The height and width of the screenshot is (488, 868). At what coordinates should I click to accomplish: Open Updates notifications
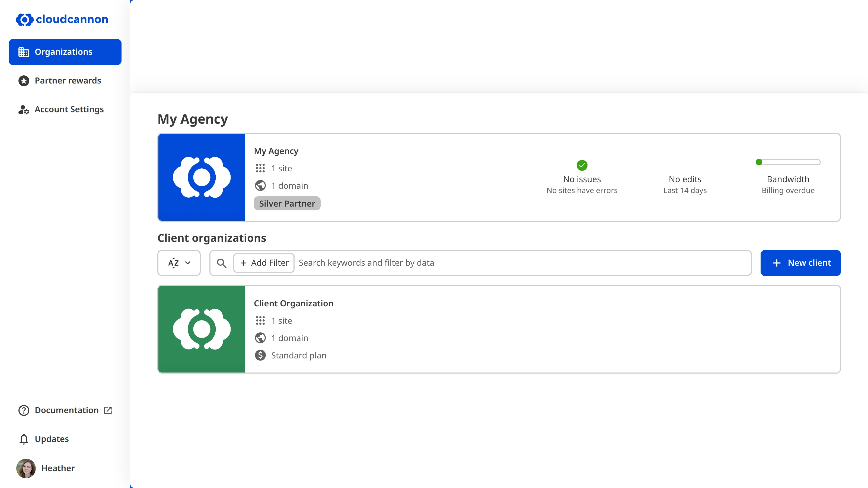[x=65, y=439]
